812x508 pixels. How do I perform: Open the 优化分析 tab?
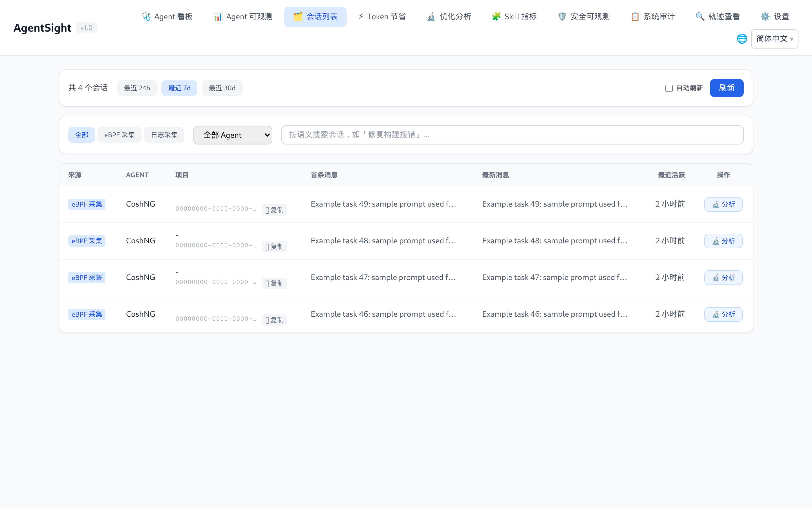coord(449,16)
